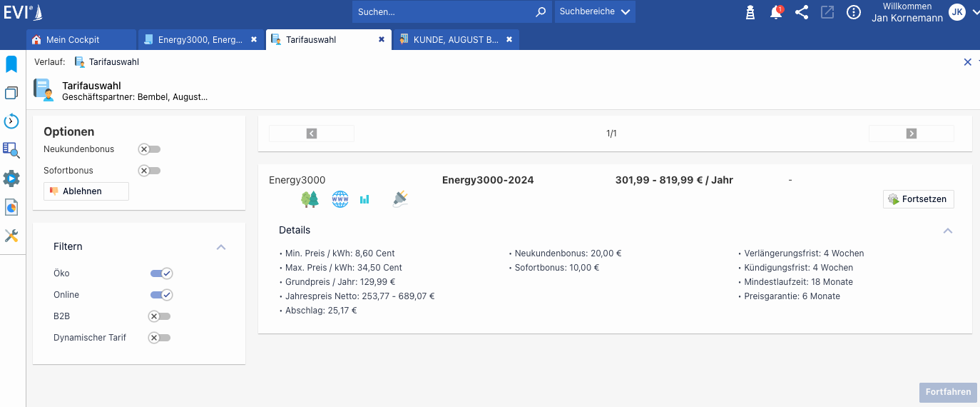This screenshot has width=980, height=407.
Task: Turn off the Öko filter toggle
Action: (161, 273)
